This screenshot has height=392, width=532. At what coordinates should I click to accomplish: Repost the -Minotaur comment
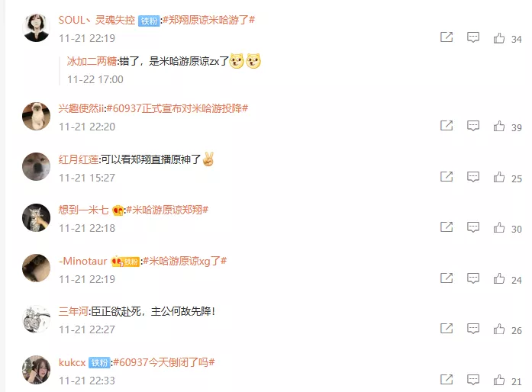tap(447, 278)
